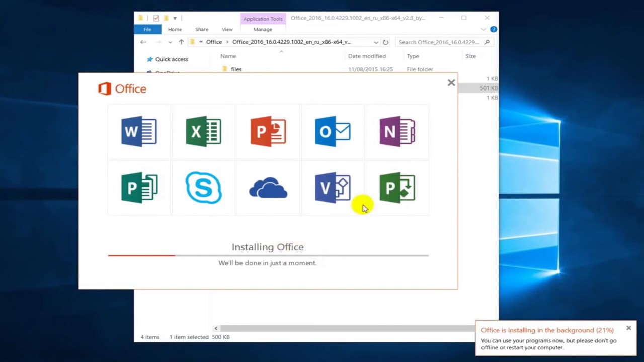The image size is (644, 362).
Task: Click the Office logo in installer header
Action: pos(122,89)
